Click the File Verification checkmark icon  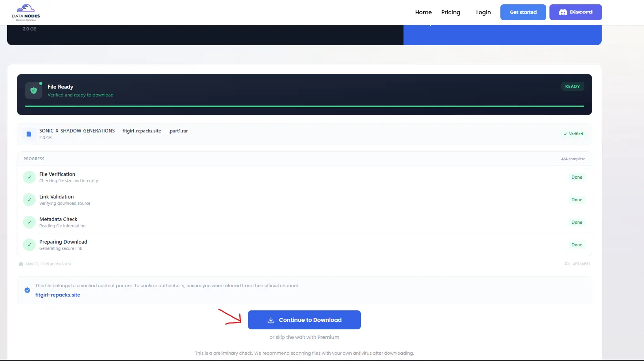(29, 177)
